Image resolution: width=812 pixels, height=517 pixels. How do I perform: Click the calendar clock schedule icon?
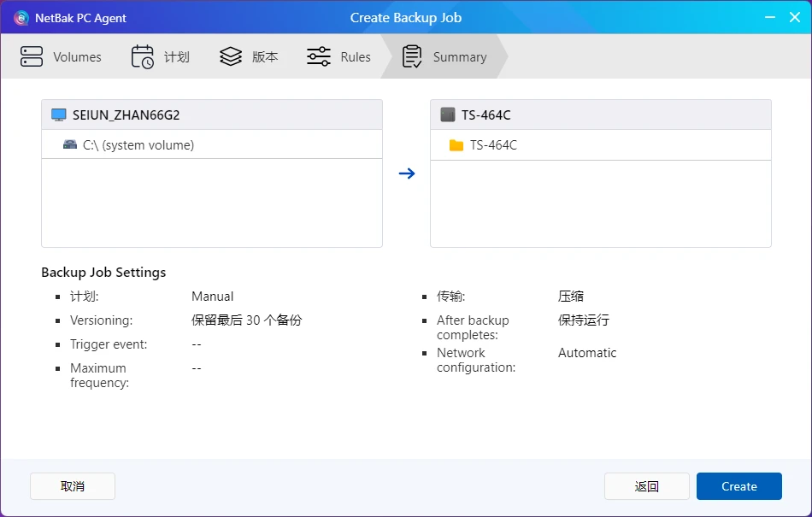click(x=143, y=57)
